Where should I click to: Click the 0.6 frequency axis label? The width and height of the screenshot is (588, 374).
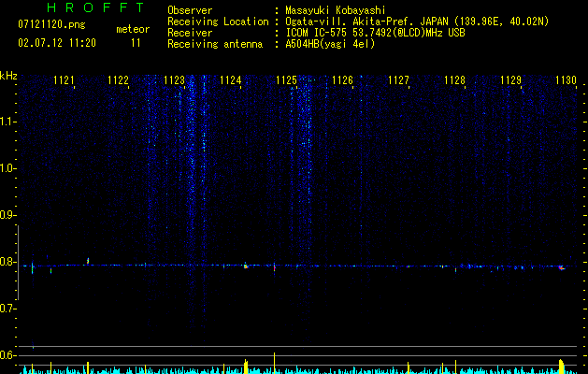tap(7, 355)
